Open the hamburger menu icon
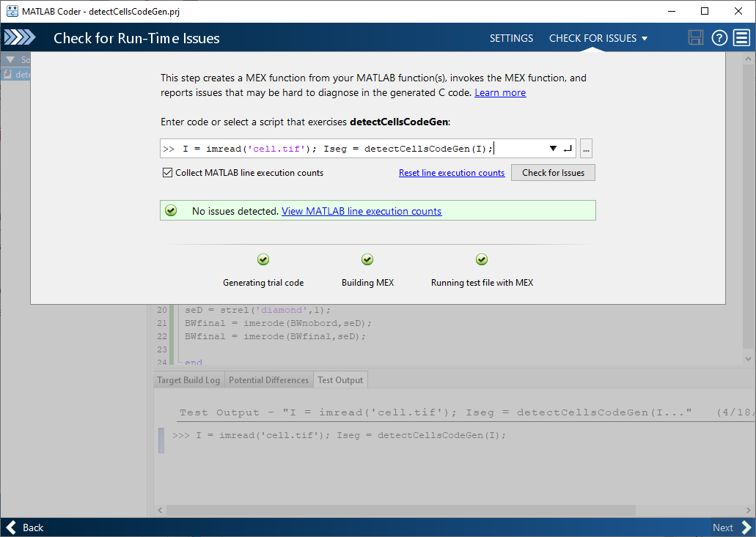The height and width of the screenshot is (537, 756). tap(741, 37)
